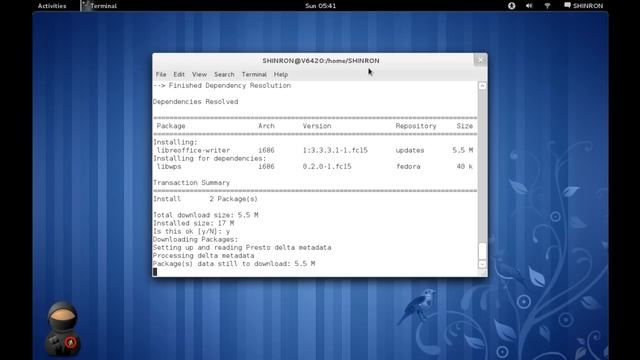Click the 'Repository' column header
This screenshot has width=640, height=360.
pyautogui.click(x=416, y=126)
